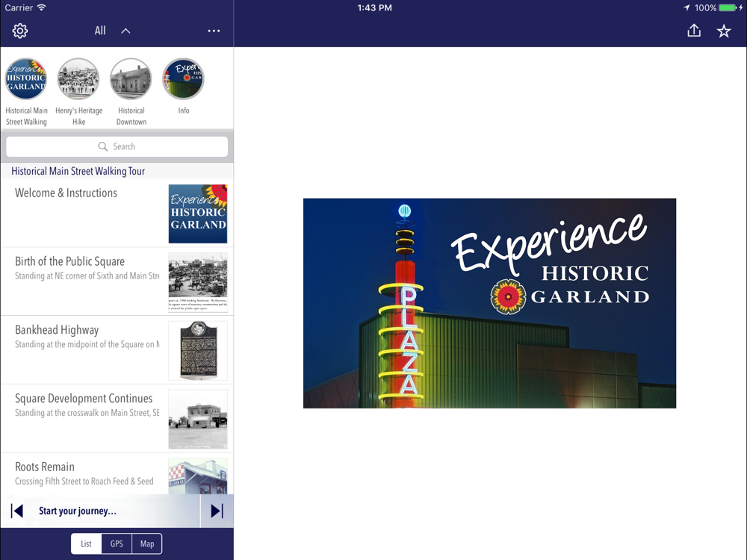Open the Info circle icon
This screenshot has width=747, height=560.
[x=183, y=79]
